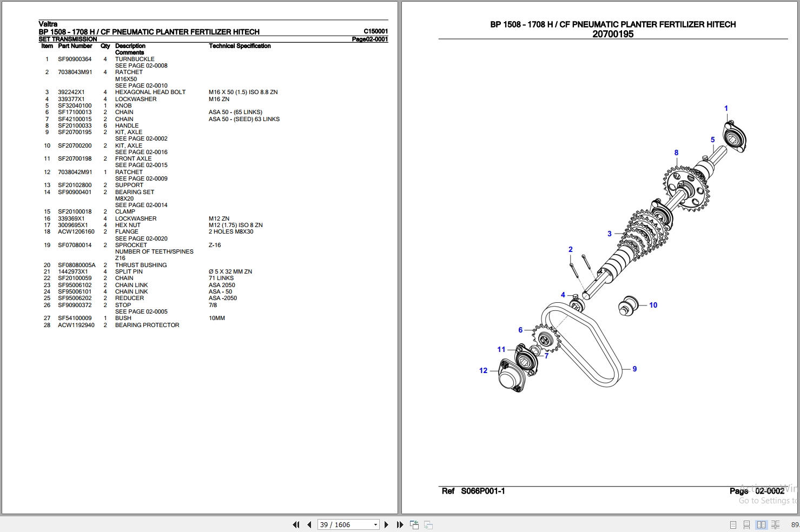Click HEXAGONAL HEAD BOLT description
This screenshot has width=800, height=532.
[x=150, y=92]
